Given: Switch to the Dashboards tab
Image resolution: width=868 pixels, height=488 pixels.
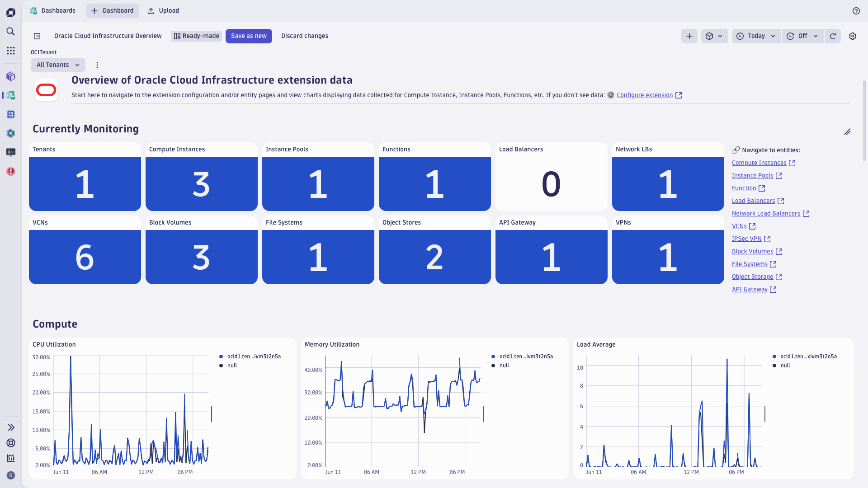Looking at the screenshot, I should point(53,11).
